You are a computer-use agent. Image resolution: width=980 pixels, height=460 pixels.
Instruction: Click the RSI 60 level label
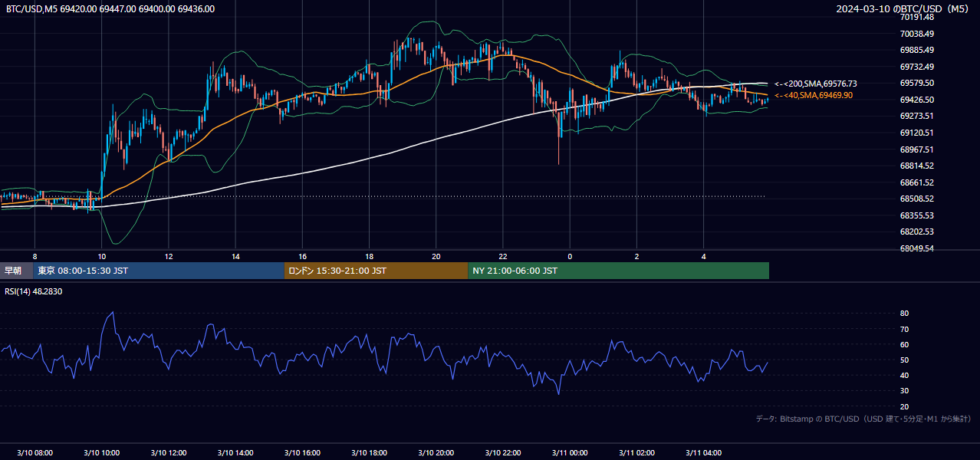[x=905, y=344]
